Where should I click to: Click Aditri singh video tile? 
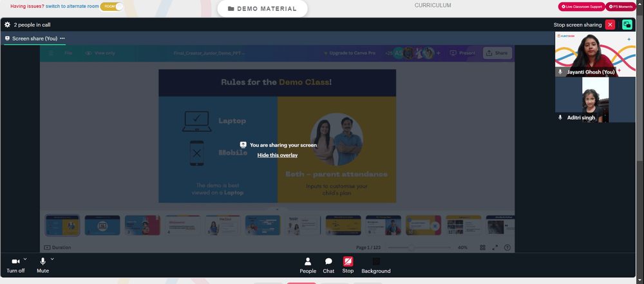pos(595,100)
